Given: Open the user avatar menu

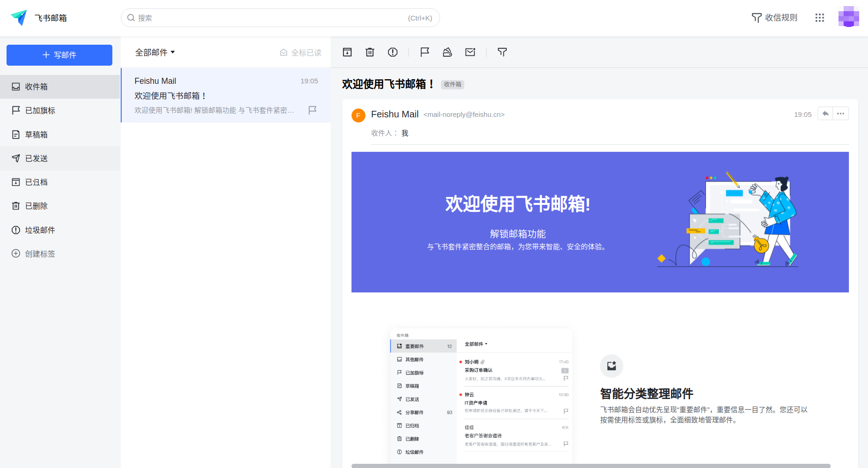Looking at the screenshot, I should point(848,17).
